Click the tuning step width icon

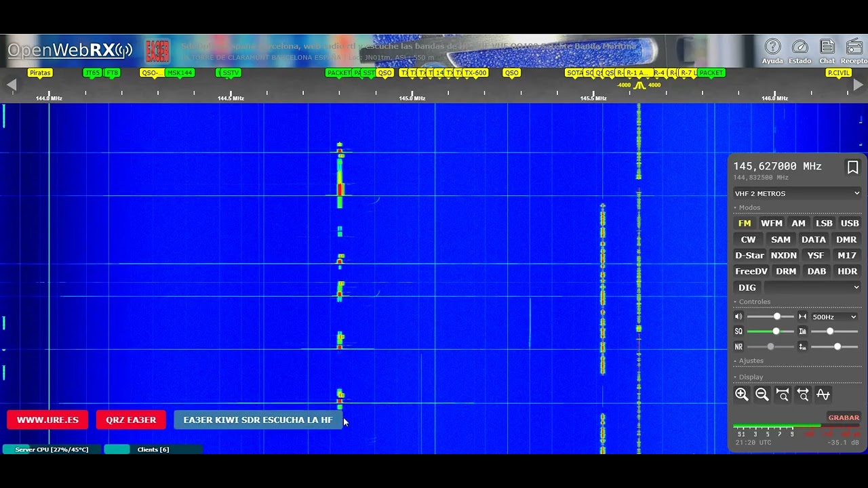(x=802, y=317)
